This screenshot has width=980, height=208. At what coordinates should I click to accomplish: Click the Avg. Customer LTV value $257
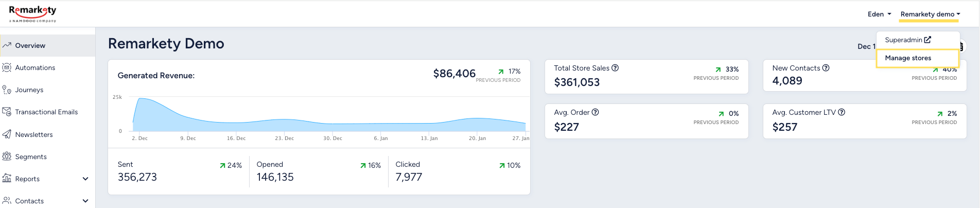click(x=785, y=127)
